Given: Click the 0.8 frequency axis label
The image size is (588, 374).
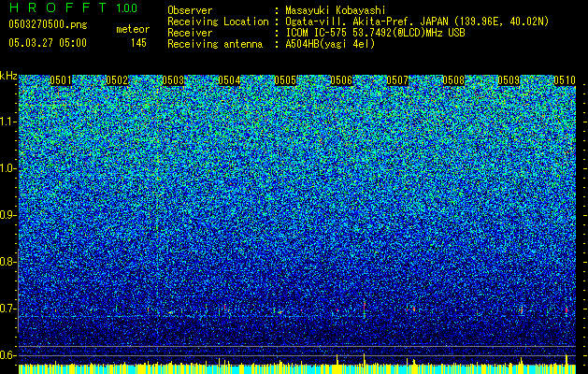Looking at the screenshot, I should click(x=7, y=262).
